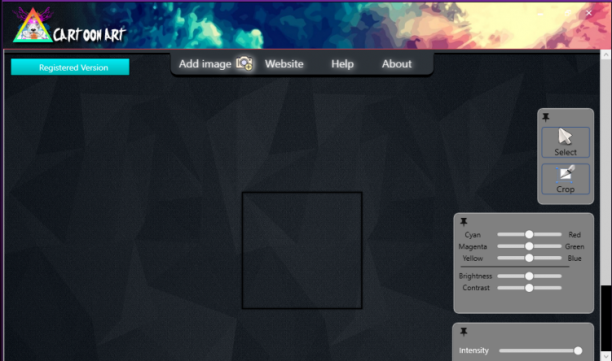Click the Intensity slider handle

pyautogui.click(x=578, y=350)
